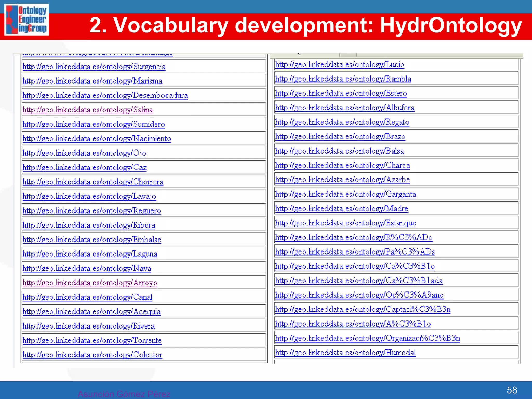Open the Marisma ontology link
532x399 pixels.
(92, 81)
